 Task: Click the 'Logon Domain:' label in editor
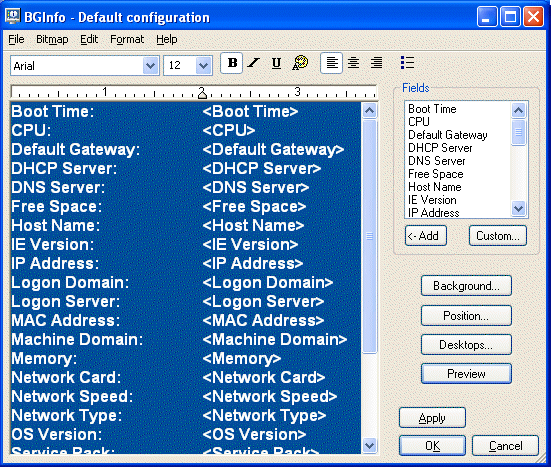pos(70,283)
